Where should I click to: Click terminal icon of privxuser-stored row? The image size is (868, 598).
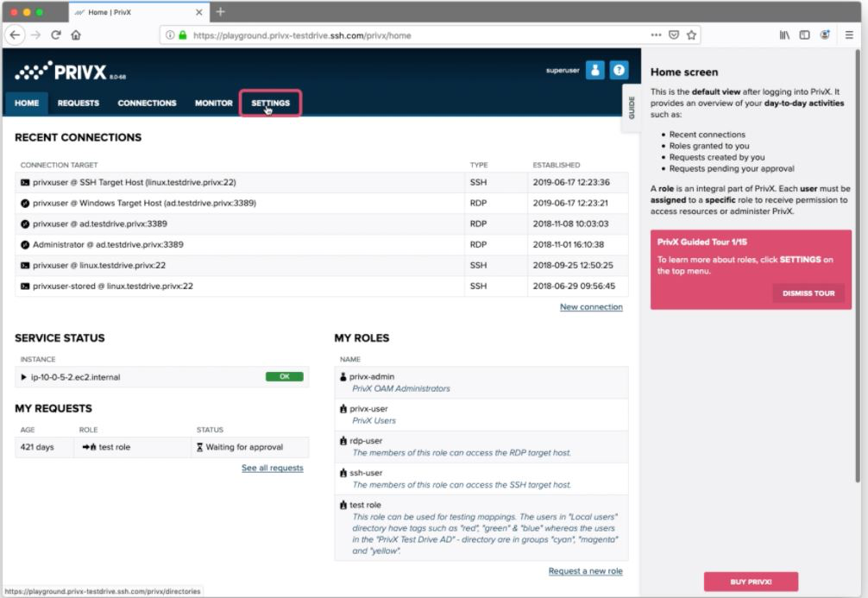25,286
